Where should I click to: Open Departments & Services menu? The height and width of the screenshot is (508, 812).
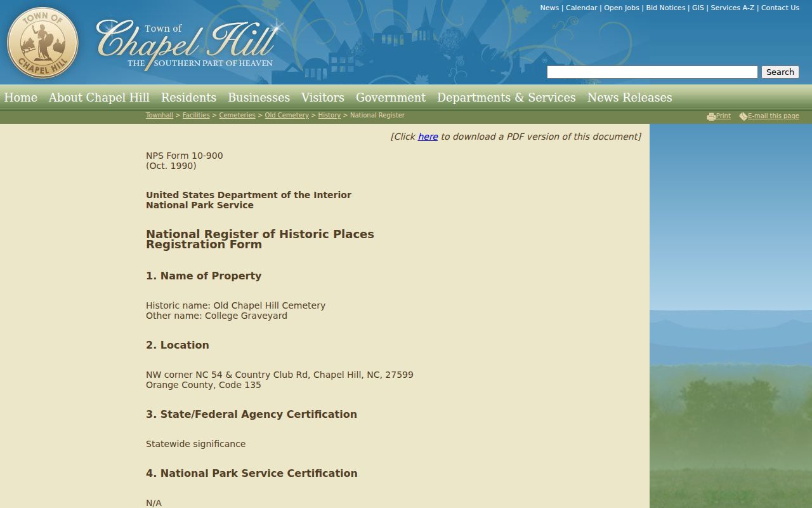506,97
